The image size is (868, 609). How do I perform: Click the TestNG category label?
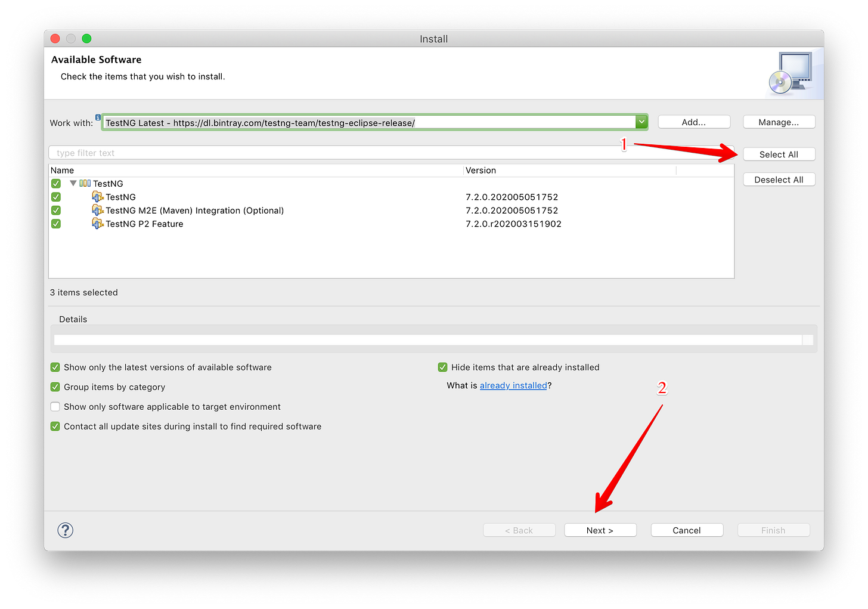point(108,184)
